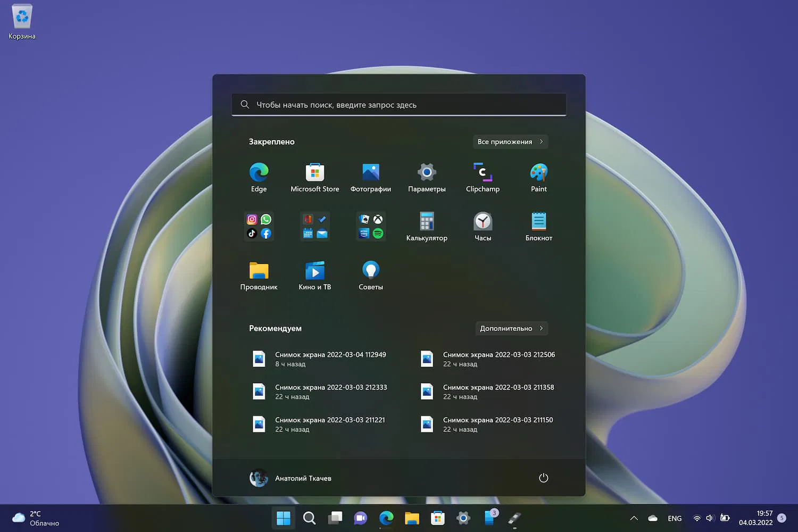Open the Фотографии app
The width and height of the screenshot is (798, 532).
pos(371,178)
